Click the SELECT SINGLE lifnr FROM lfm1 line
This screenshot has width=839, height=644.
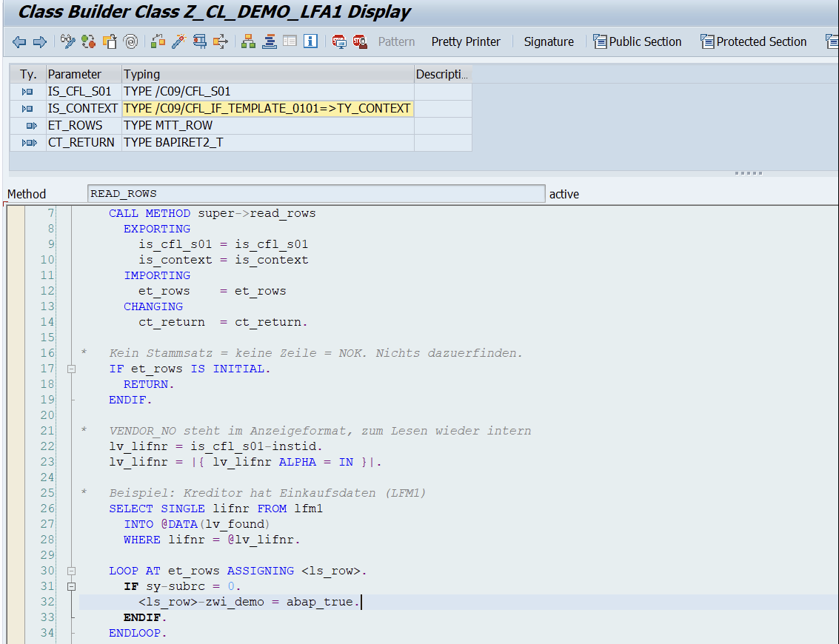tap(215, 509)
